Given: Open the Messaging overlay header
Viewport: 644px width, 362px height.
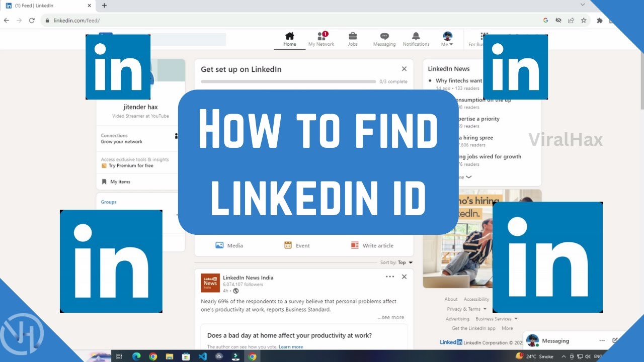Looking at the screenshot, I should click(555, 341).
